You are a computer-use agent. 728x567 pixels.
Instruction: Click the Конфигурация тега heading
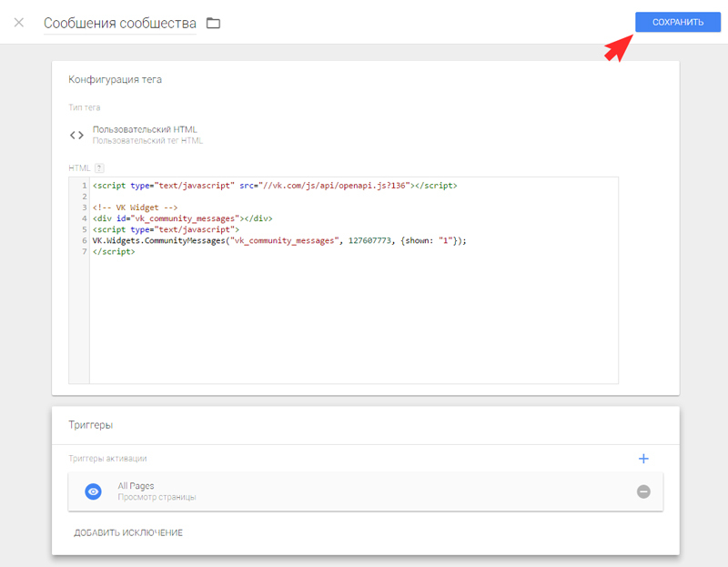click(116, 79)
